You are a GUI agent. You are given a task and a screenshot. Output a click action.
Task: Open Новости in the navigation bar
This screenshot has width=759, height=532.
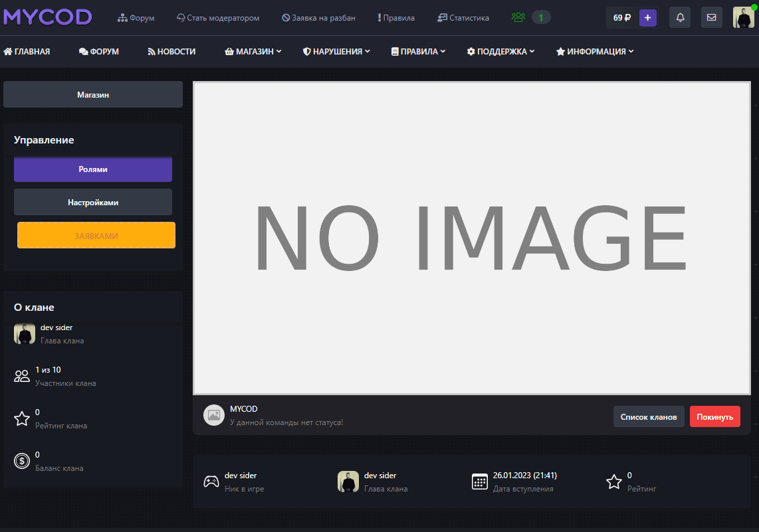coord(171,51)
